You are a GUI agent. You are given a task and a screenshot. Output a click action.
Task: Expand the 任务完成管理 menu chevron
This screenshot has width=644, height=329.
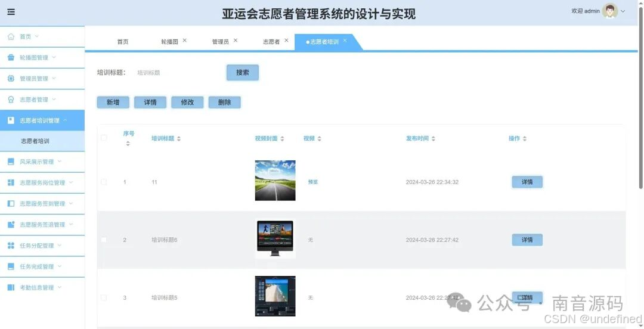pyautogui.click(x=60, y=266)
